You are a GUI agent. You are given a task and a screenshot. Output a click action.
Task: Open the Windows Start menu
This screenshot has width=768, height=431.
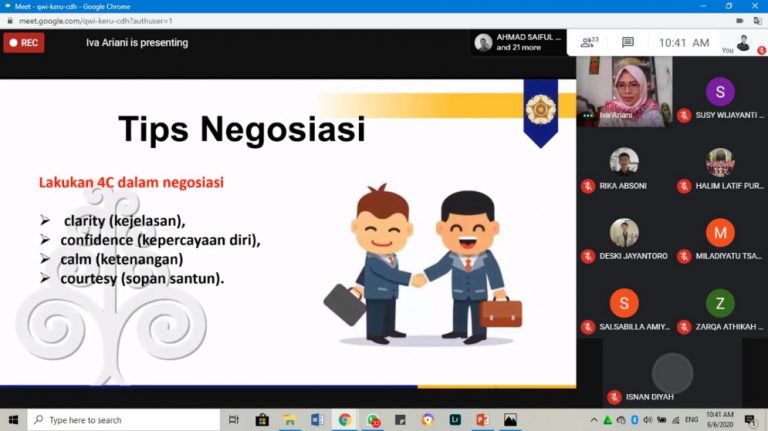13,420
